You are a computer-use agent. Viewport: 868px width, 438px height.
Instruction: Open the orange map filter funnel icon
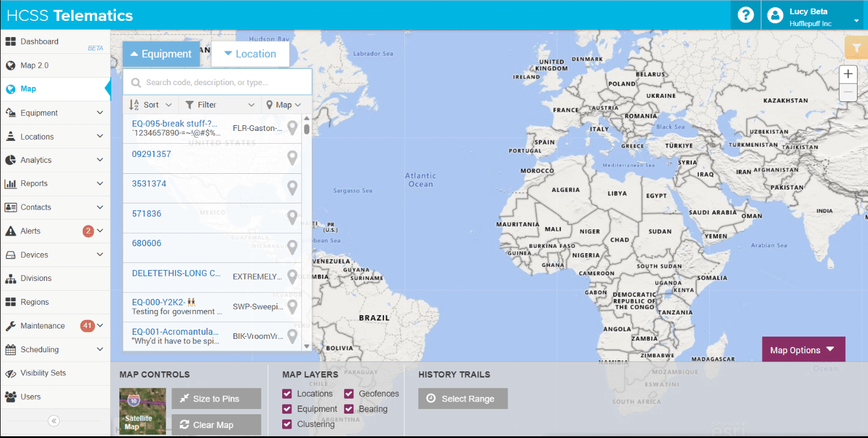coord(856,48)
